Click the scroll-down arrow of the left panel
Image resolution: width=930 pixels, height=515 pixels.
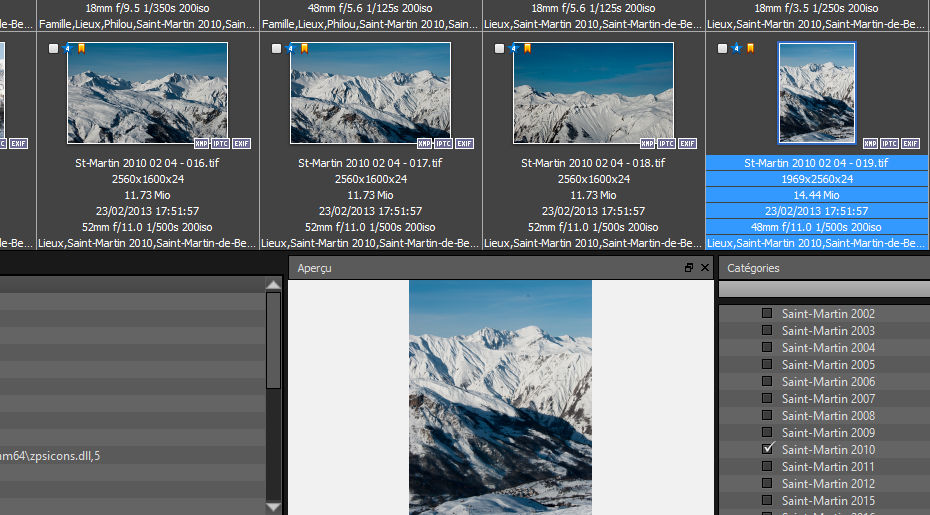[x=273, y=507]
